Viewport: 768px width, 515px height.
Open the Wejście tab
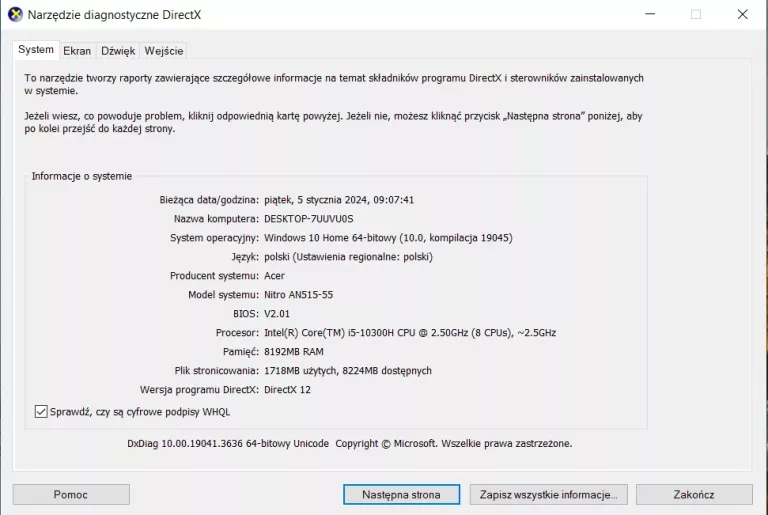point(164,50)
